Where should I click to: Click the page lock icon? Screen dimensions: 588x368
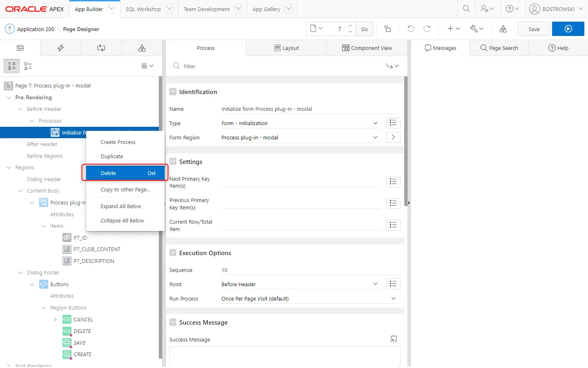[x=388, y=29]
